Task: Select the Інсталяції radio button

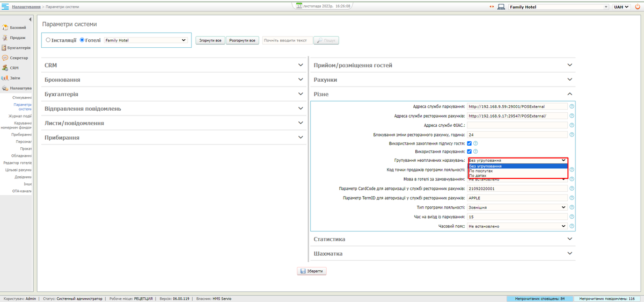Action: click(49, 40)
